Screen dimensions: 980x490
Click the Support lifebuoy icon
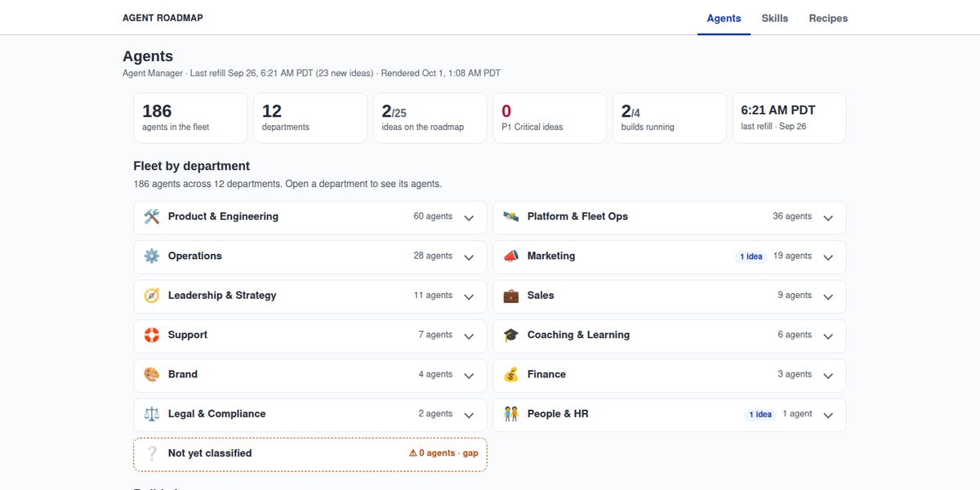152,335
